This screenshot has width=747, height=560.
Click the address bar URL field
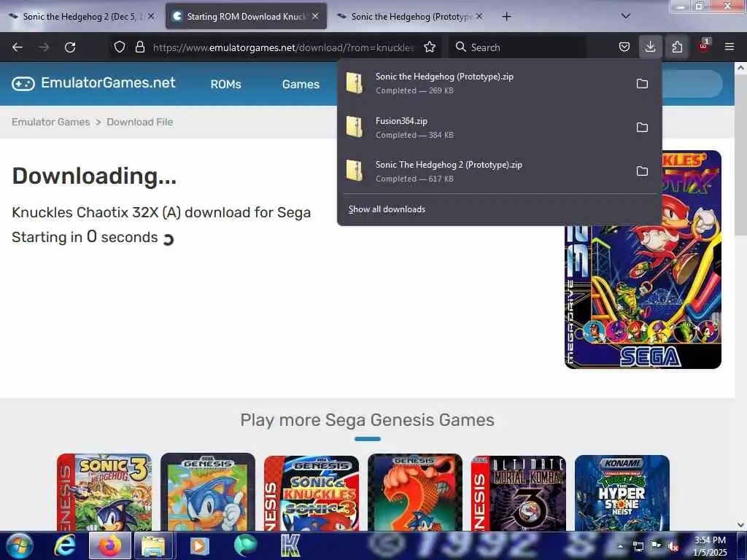(284, 47)
